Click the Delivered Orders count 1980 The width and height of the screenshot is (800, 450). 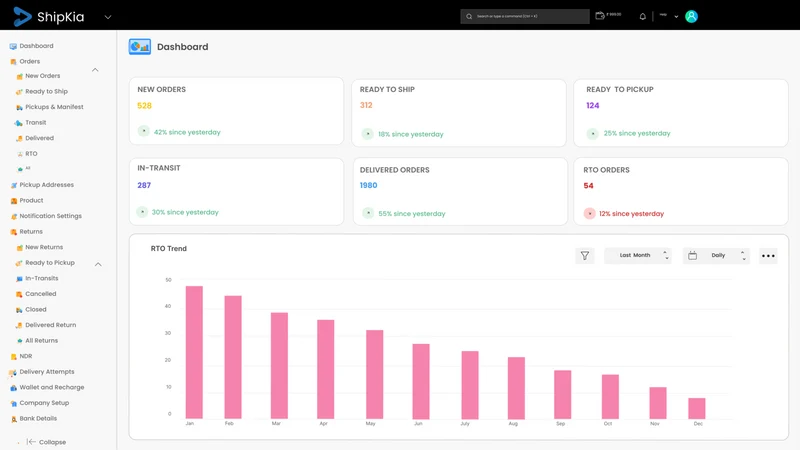coord(368,185)
